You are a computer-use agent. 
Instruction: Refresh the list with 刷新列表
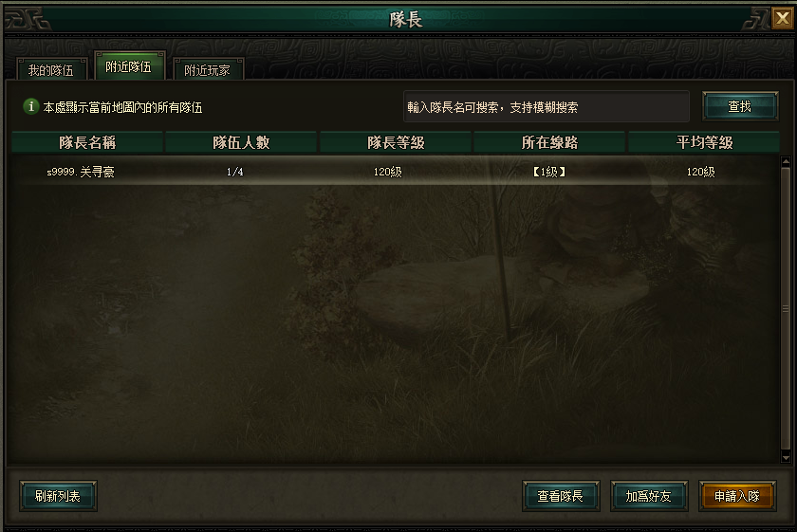[58, 496]
